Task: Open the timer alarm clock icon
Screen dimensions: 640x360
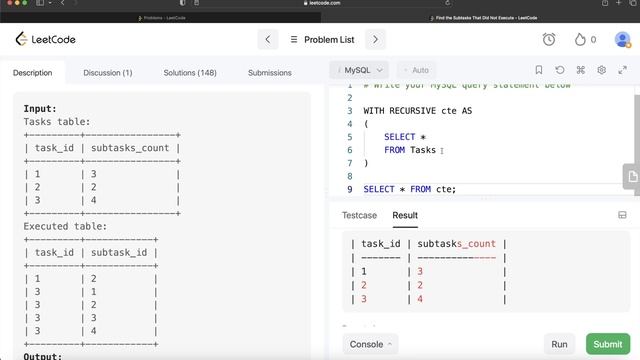Action: pyautogui.click(x=549, y=39)
